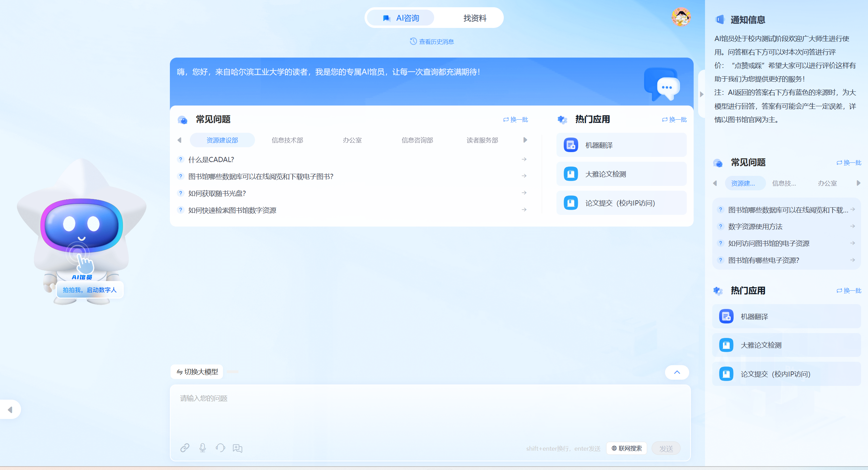This screenshot has height=470, width=868.
Task: Switch to the 找资料 tab
Action: pos(474,18)
